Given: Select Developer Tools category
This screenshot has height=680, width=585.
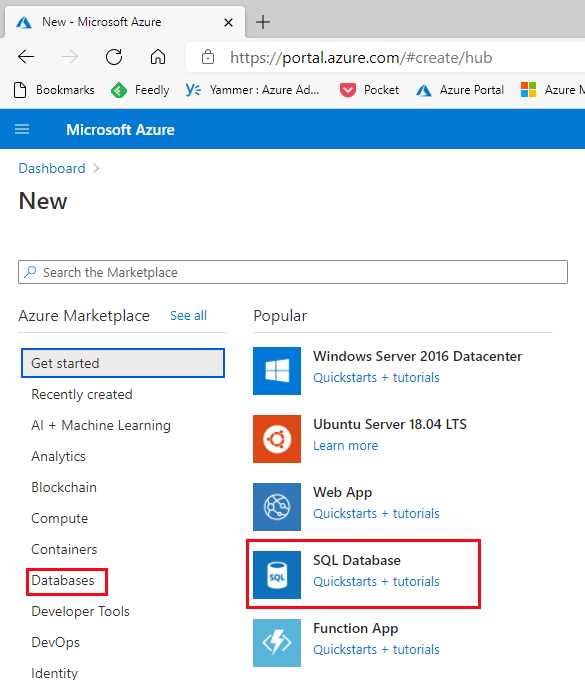Looking at the screenshot, I should [80, 611].
